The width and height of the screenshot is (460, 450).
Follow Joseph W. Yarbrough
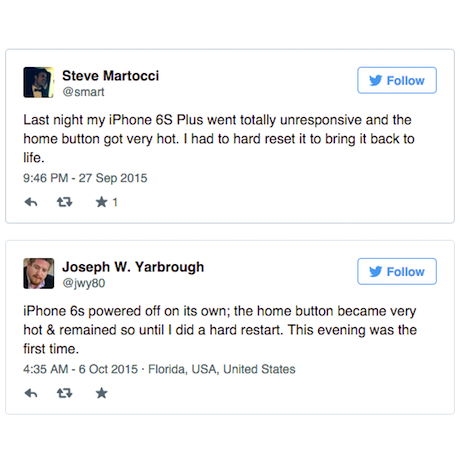(x=397, y=271)
